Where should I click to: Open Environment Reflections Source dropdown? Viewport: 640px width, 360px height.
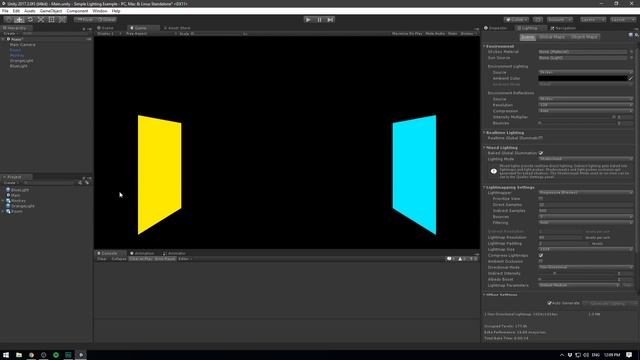click(585, 99)
